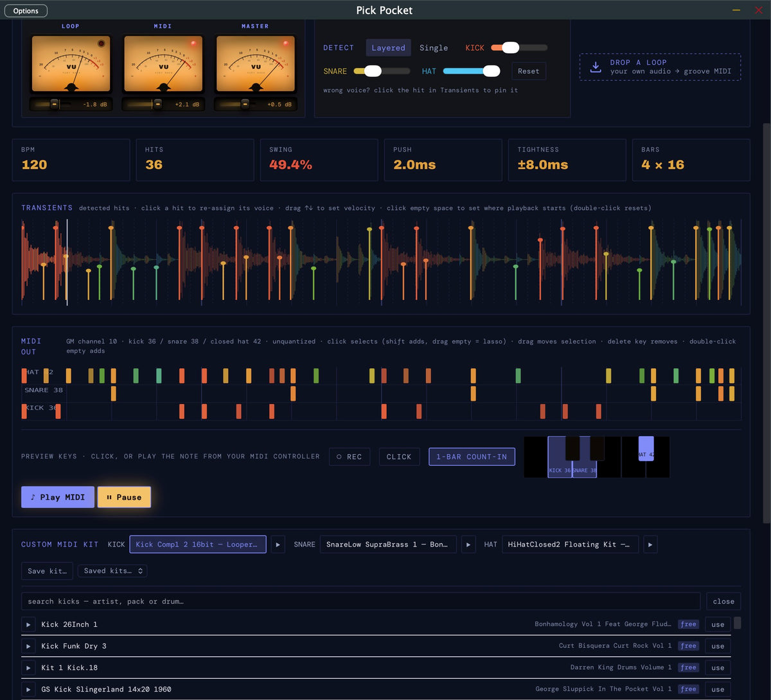Image resolution: width=771 pixels, height=700 pixels.
Task: Click the Play MIDI button
Action: 58,497
